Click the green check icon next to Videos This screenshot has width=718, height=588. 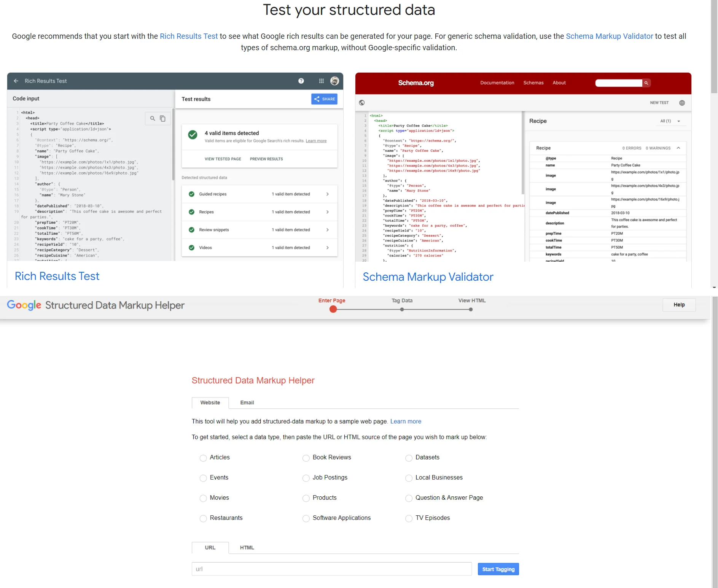point(192,248)
